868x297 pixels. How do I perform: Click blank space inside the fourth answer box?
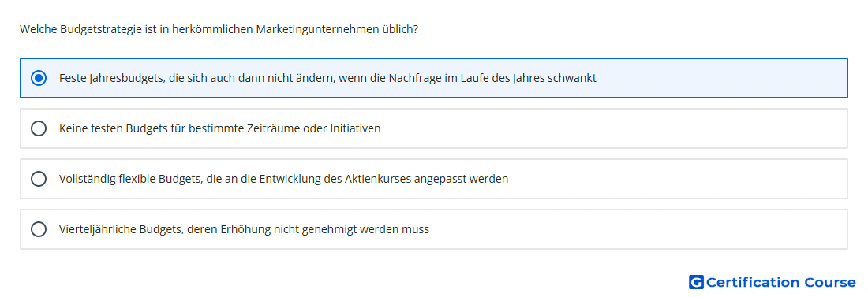(x=637, y=229)
